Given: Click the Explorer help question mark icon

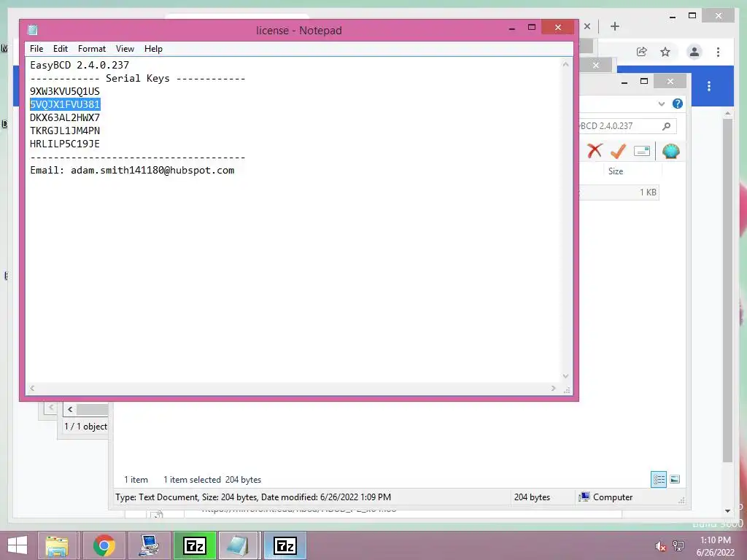Looking at the screenshot, I should tap(678, 104).
